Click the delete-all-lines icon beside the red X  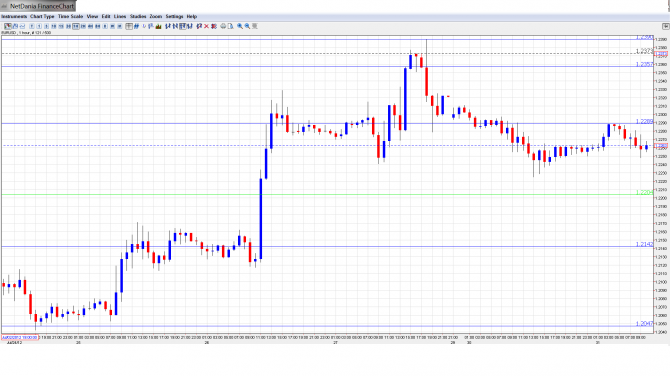(214, 26)
